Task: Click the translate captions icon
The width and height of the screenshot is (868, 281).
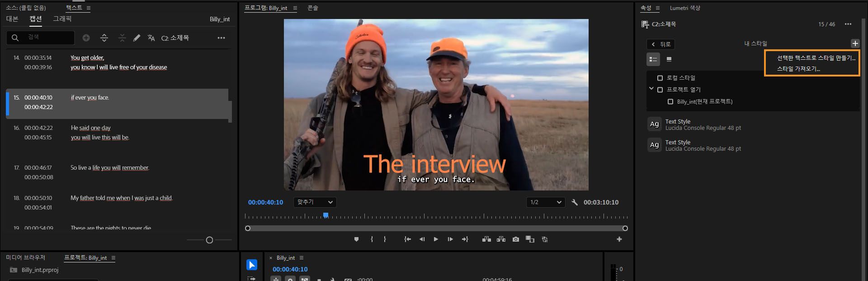Action: click(151, 38)
